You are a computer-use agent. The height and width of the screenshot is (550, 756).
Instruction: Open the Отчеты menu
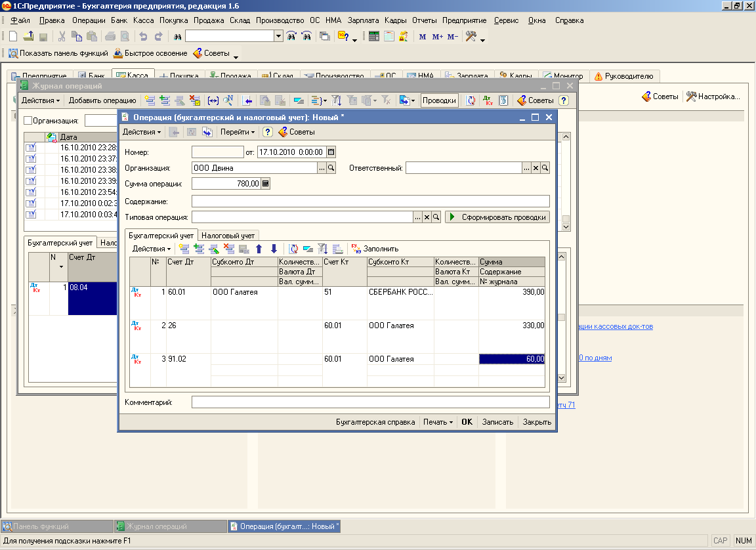[x=425, y=20]
